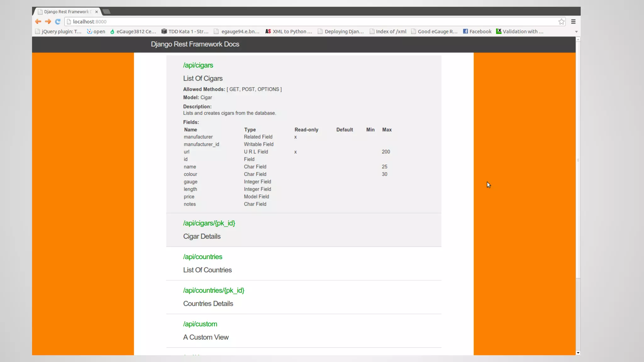The width and height of the screenshot is (644, 362).
Task: Click the Default column header
Action: 345,130
